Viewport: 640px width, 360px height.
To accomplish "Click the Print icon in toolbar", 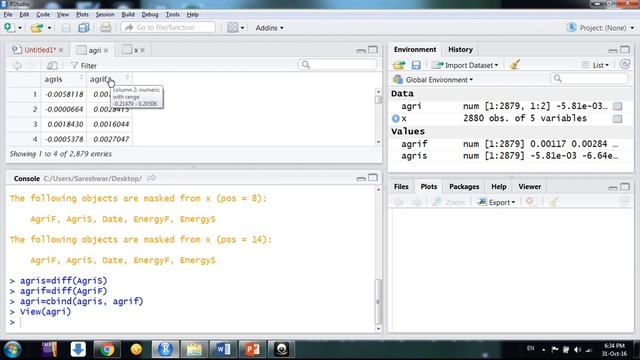I will [x=105, y=27].
